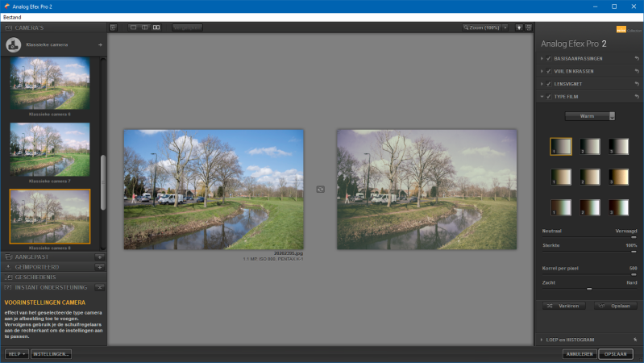644x363 pixels.
Task: Reset the Vuil en krassen settings
Action: point(637,71)
